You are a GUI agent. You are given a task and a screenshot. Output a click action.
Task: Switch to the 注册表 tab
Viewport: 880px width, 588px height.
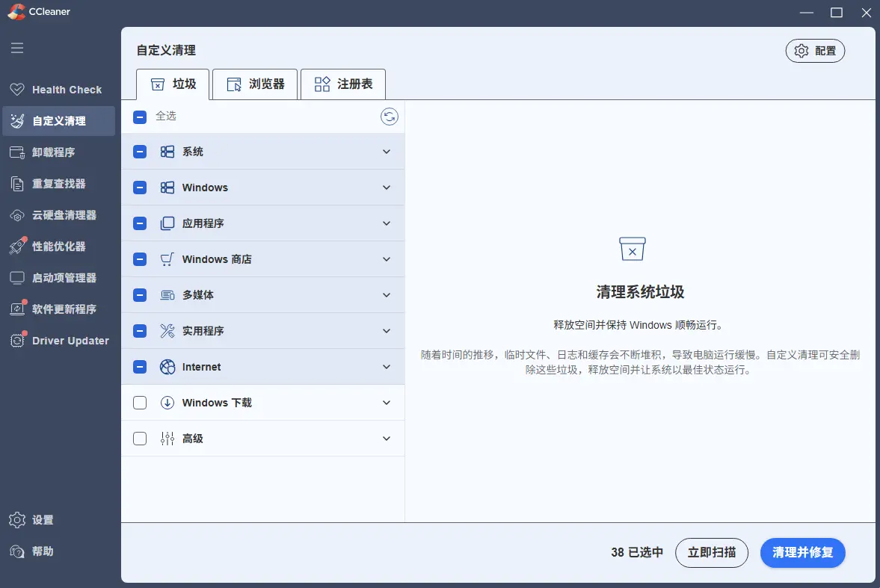(x=343, y=84)
